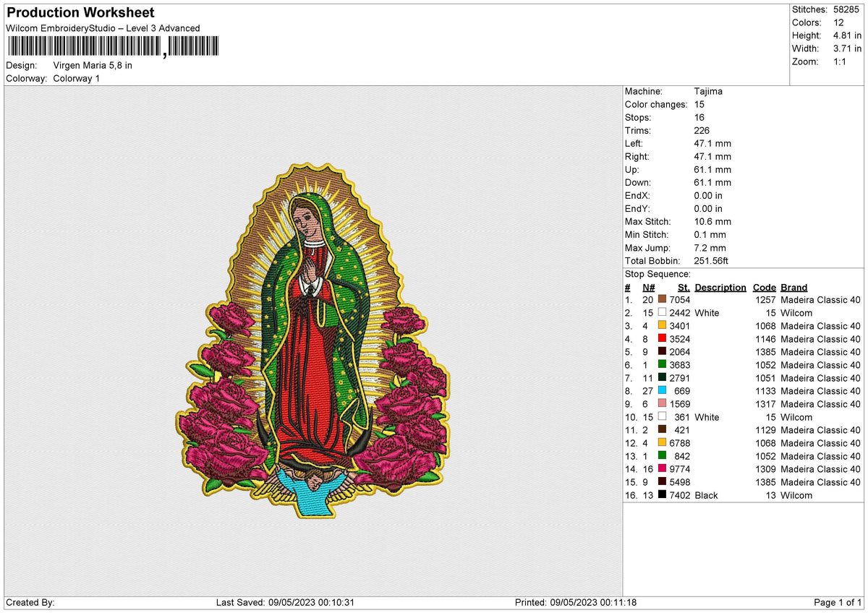
Task: Click the brown thread chip for stop 11 (421)
Action: pyautogui.click(x=662, y=430)
